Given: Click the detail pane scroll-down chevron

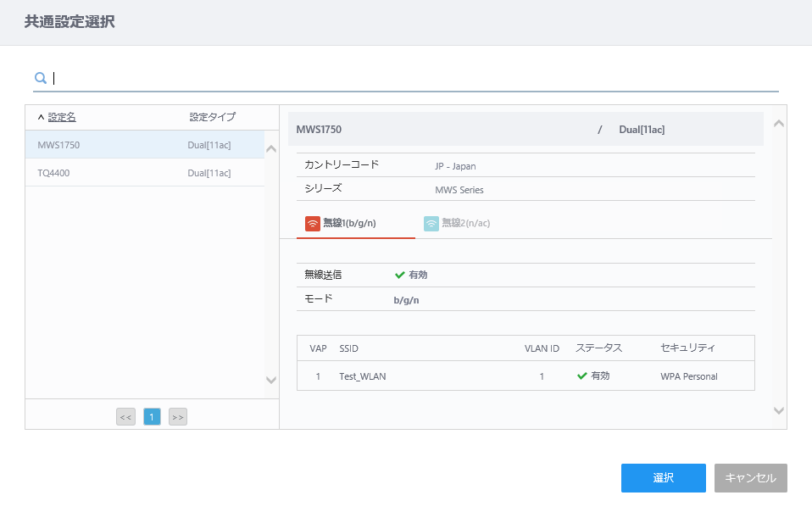Looking at the screenshot, I should 778,410.
